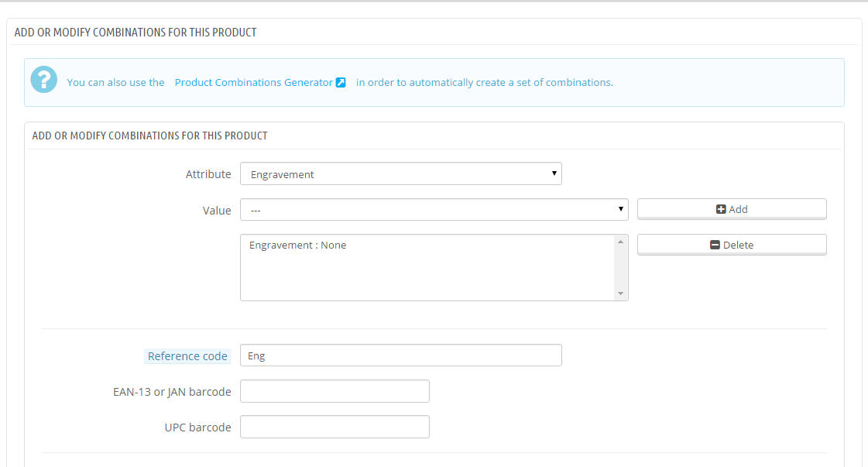Expand the Attribute dropdown showing Engravement
The width and height of the screenshot is (868, 467).
(400, 174)
